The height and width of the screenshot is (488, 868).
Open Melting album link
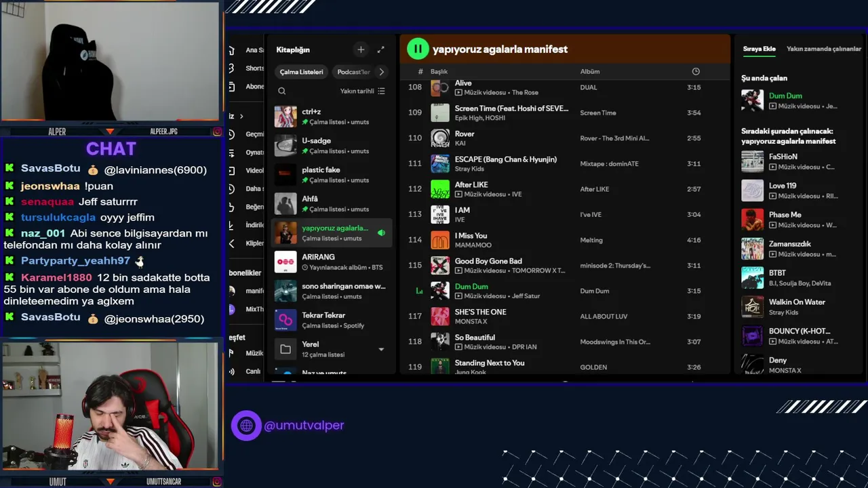point(591,240)
